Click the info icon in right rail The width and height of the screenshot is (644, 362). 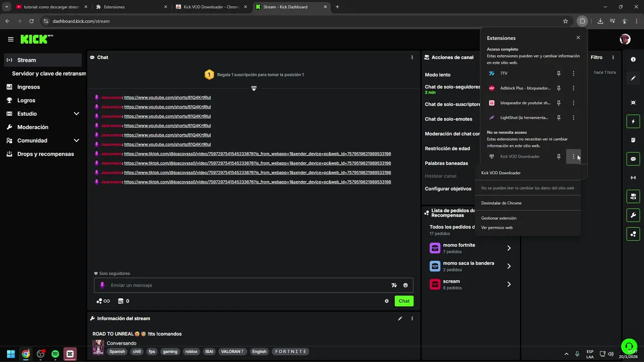tap(633, 59)
